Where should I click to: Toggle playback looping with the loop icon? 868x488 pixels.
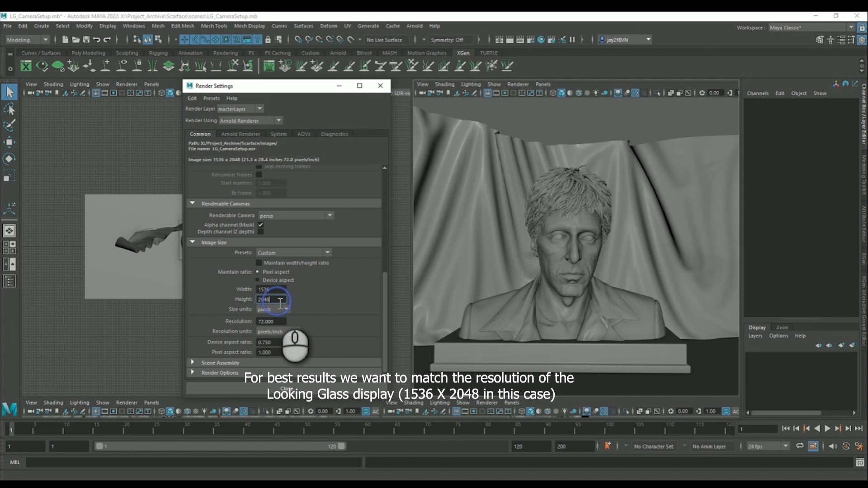pyautogui.click(x=800, y=446)
